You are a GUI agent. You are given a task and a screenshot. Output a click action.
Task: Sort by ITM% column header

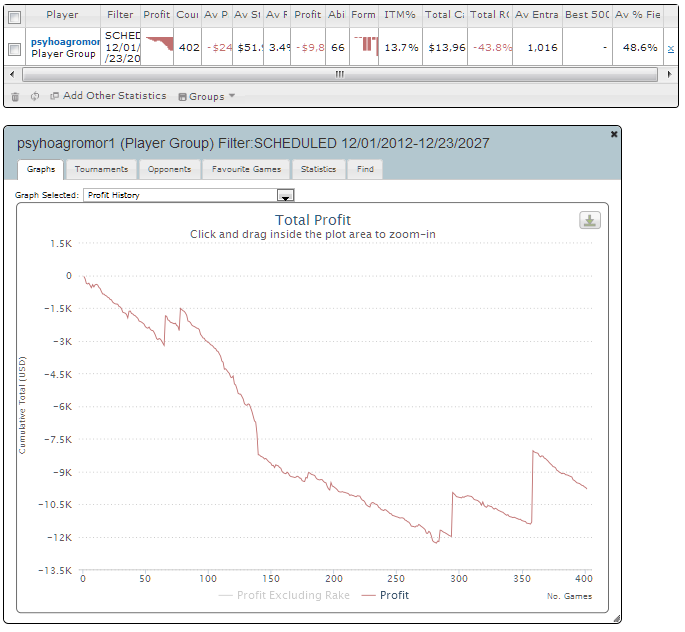[x=400, y=16]
